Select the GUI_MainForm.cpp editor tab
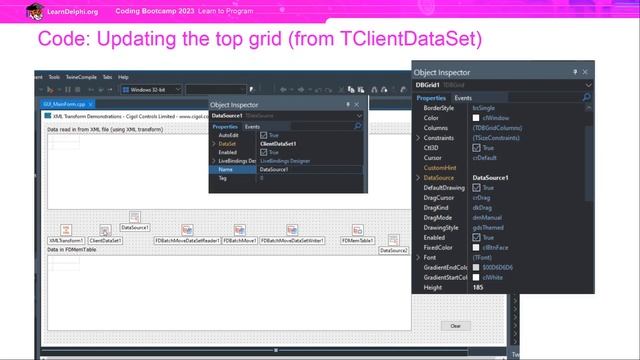The width and height of the screenshot is (640, 360). (x=64, y=104)
